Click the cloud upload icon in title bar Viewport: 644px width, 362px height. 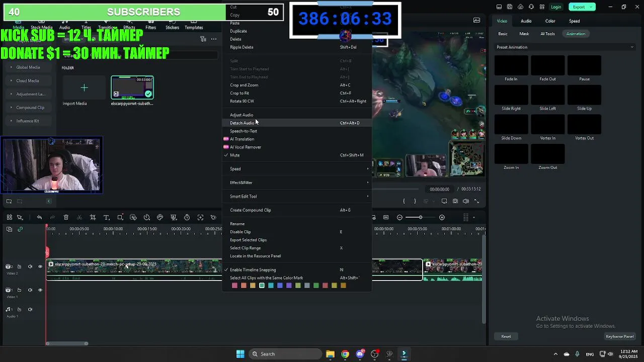[x=520, y=7]
